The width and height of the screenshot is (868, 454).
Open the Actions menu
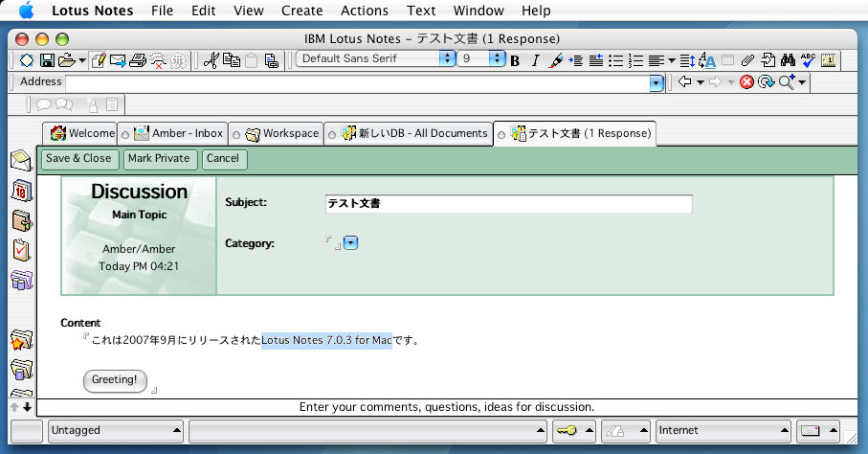[365, 11]
